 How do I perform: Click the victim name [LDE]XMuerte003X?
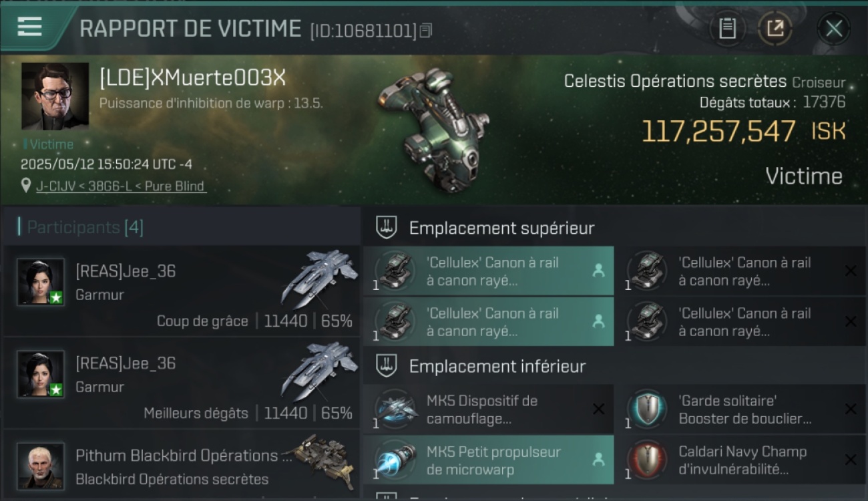(x=192, y=78)
